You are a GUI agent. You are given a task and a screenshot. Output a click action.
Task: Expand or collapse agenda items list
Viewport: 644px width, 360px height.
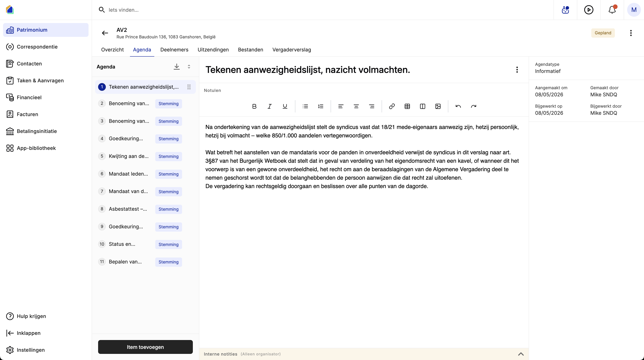click(189, 67)
